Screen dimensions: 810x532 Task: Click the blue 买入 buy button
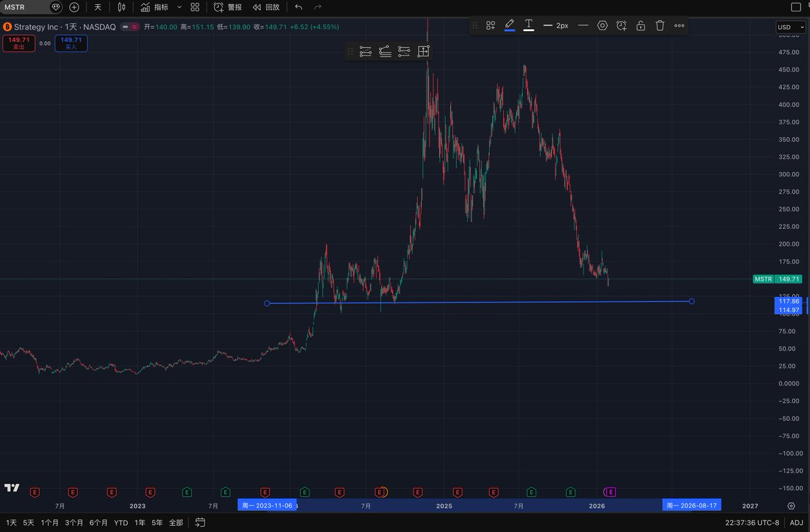coord(72,43)
